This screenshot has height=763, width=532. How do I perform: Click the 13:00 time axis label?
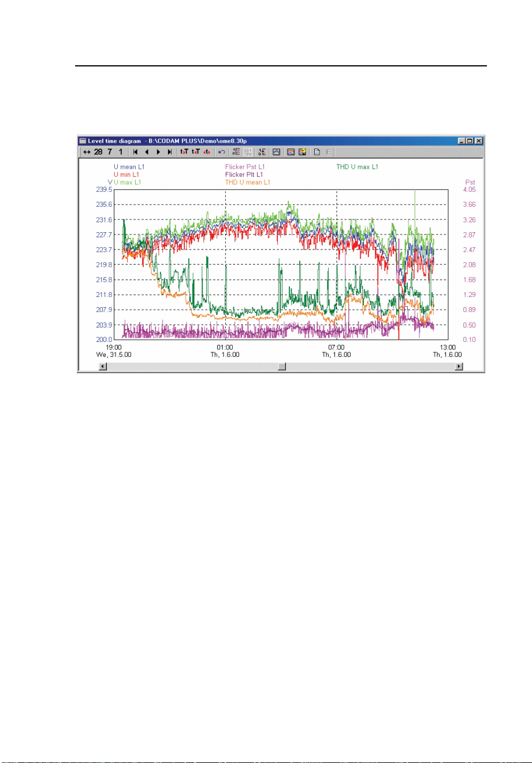pos(448,348)
